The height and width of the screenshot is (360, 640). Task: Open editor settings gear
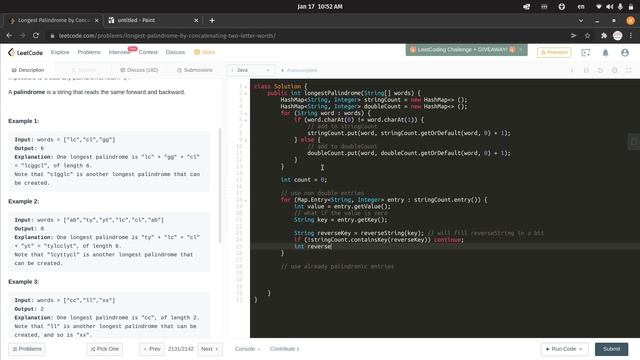click(615, 70)
